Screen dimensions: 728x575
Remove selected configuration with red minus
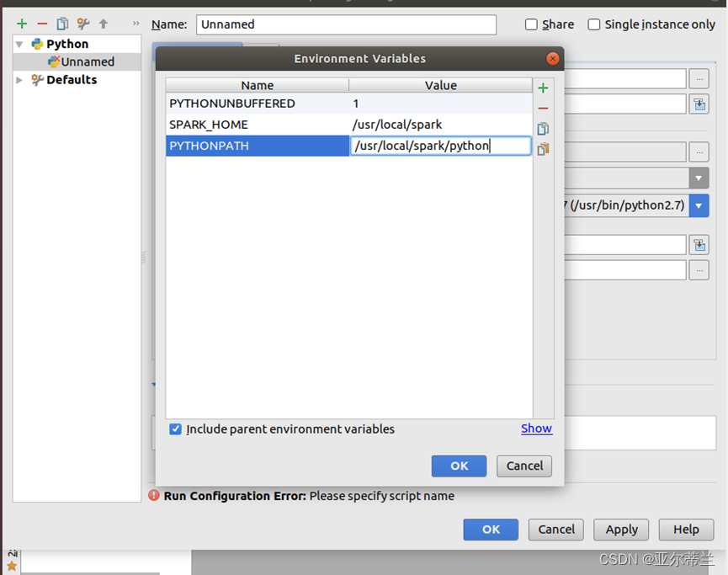tap(42, 24)
